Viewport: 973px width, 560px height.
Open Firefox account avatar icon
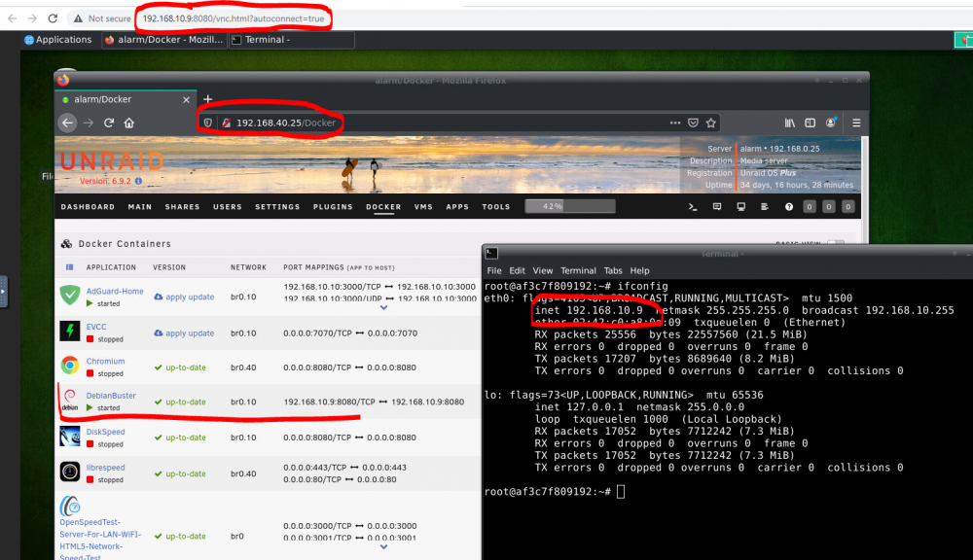coord(831,122)
